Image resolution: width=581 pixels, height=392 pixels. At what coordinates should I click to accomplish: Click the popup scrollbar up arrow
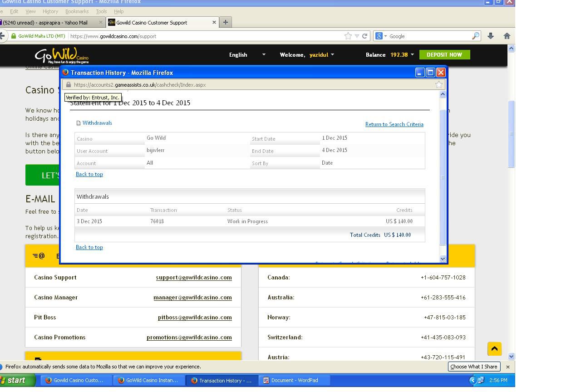pos(443,94)
